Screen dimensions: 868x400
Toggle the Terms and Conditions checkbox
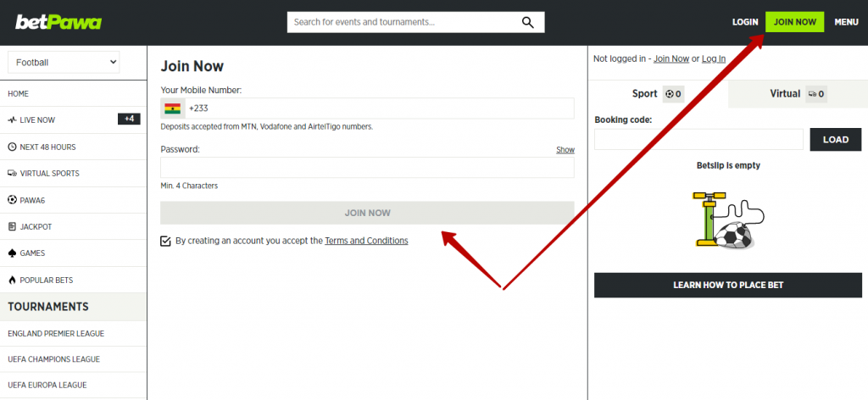click(165, 242)
